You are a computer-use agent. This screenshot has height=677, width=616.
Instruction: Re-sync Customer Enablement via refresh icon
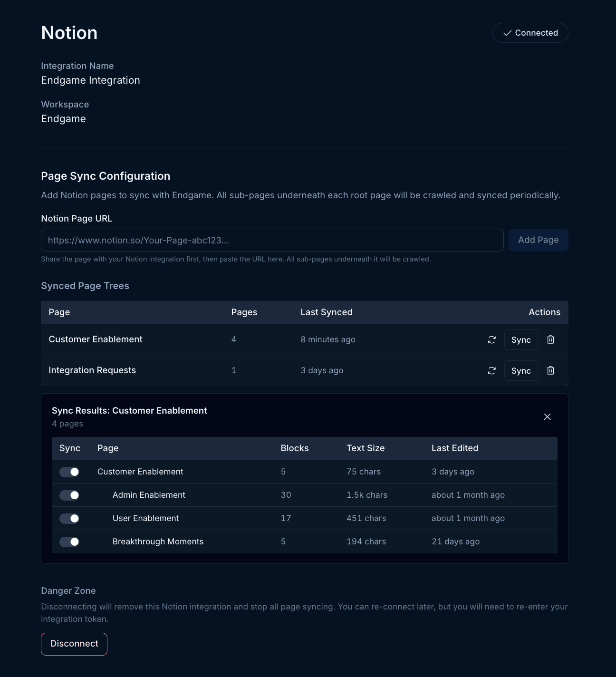coord(492,339)
